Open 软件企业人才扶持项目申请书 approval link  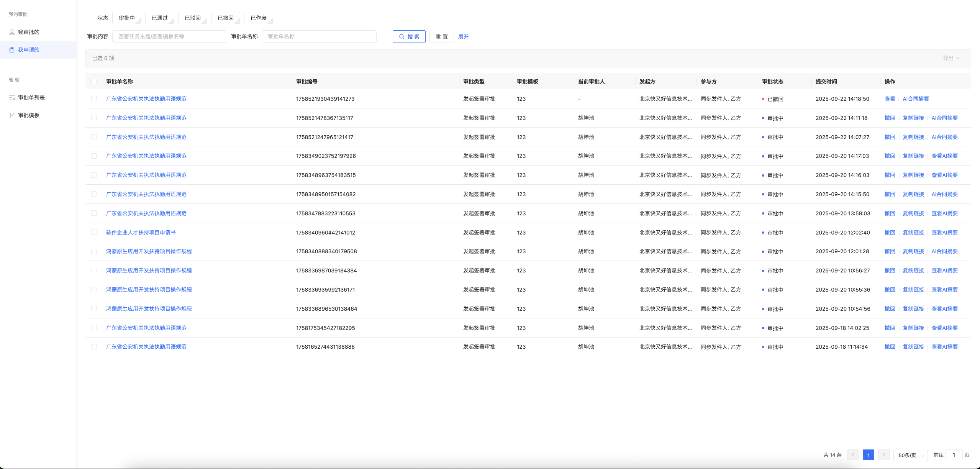point(141,233)
